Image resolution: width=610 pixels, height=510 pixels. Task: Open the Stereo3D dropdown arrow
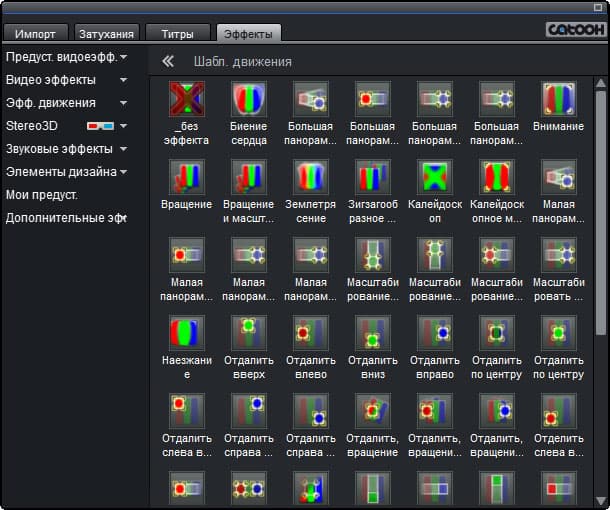[123, 126]
